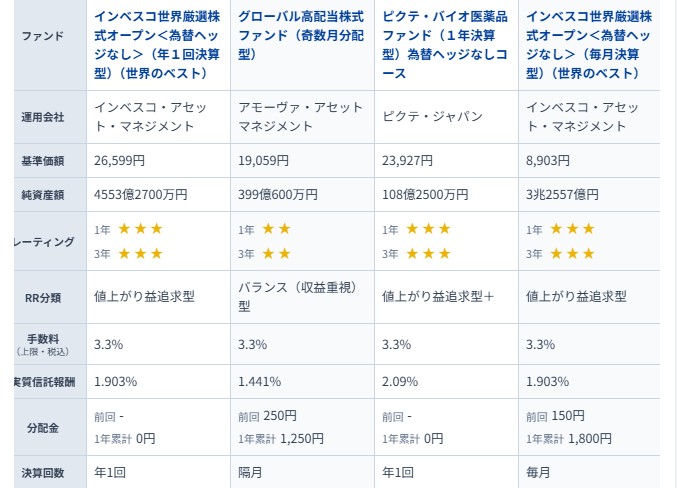Click the 基準価額 row header
Screen dimensions: 677x488
43,160
